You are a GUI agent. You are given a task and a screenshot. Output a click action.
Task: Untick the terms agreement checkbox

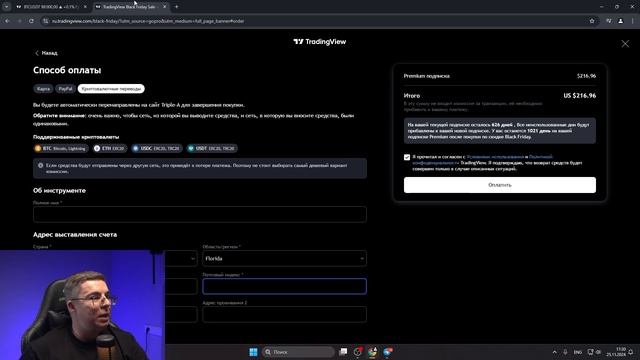click(x=407, y=157)
